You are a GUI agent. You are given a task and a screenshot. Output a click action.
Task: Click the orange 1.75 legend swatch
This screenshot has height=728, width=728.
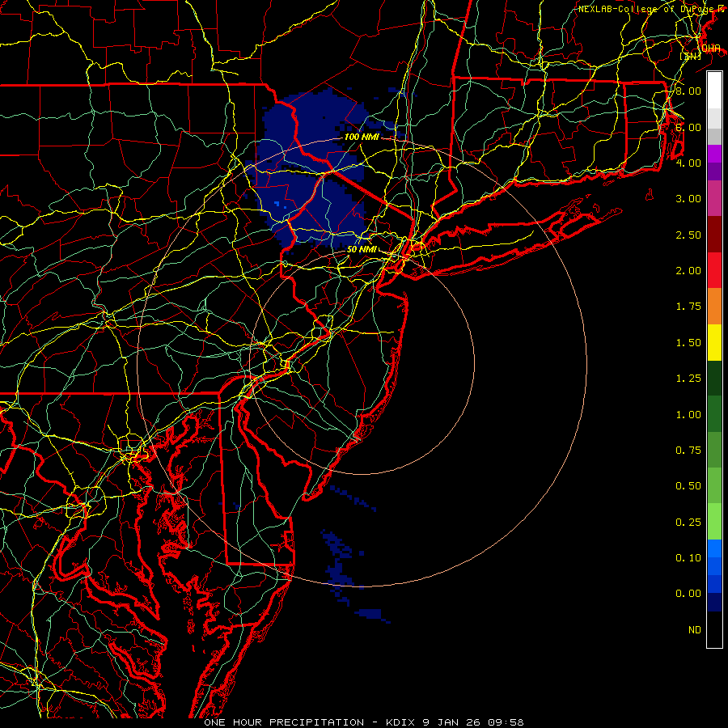tap(714, 306)
